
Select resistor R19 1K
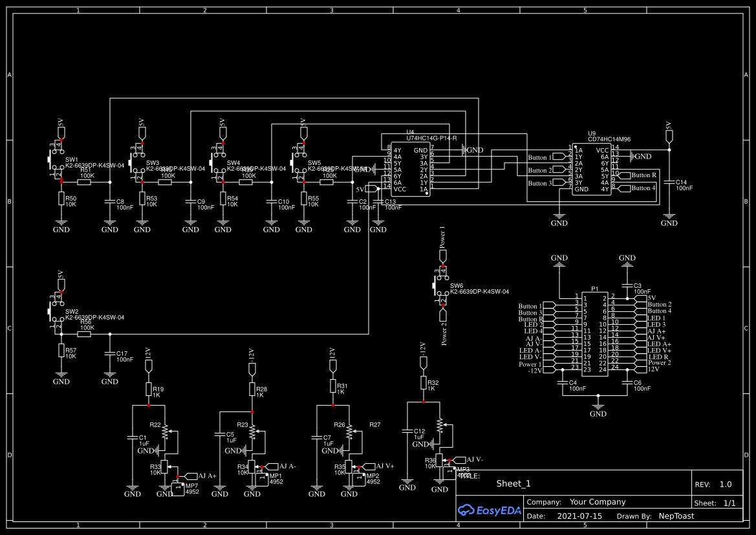coord(148,389)
